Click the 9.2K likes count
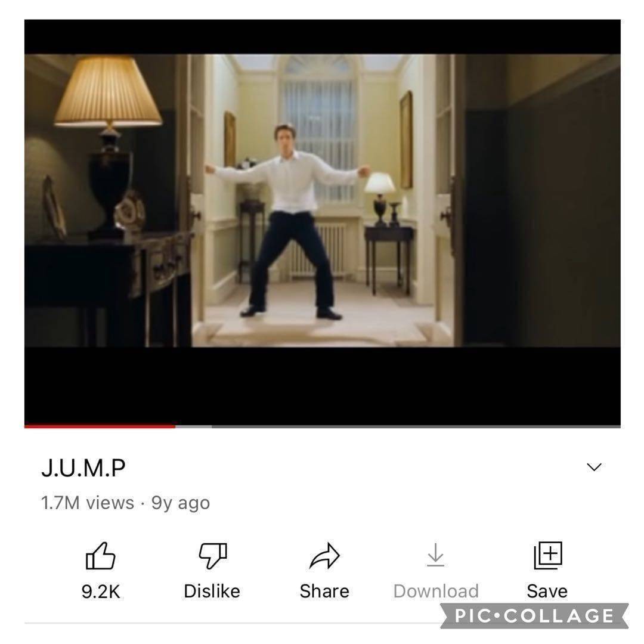 tap(101, 592)
